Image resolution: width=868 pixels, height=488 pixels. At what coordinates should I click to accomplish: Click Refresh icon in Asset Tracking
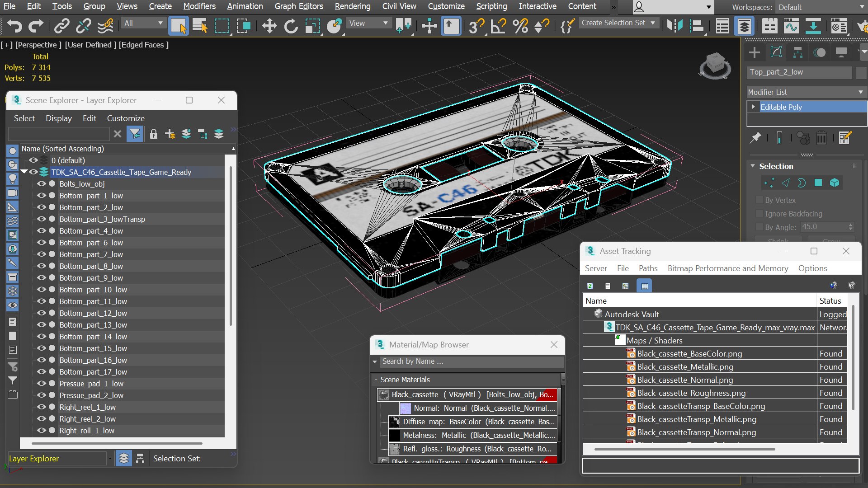[590, 286]
